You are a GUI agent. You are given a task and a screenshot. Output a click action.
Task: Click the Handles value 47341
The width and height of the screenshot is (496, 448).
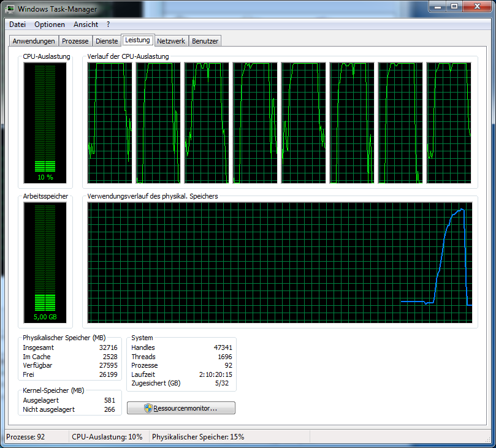click(223, 347)
